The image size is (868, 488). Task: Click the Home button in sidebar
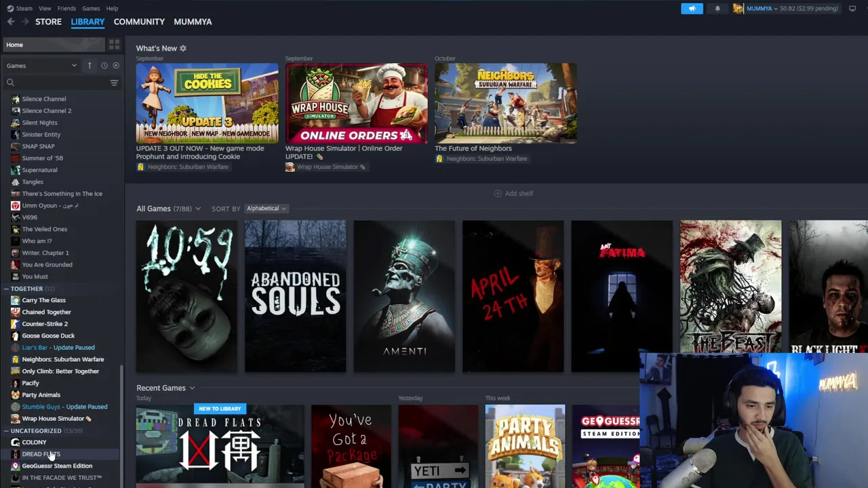[54, 45]
